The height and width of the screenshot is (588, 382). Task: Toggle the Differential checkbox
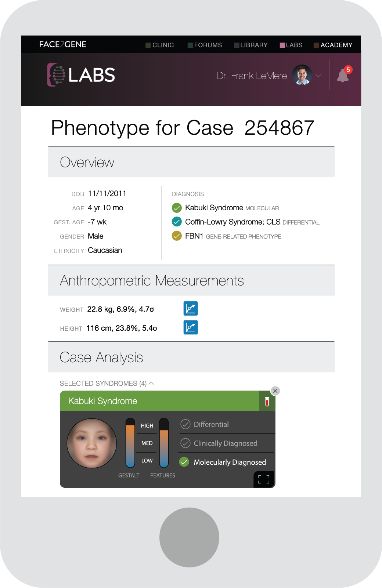click(x=185, y=424)
